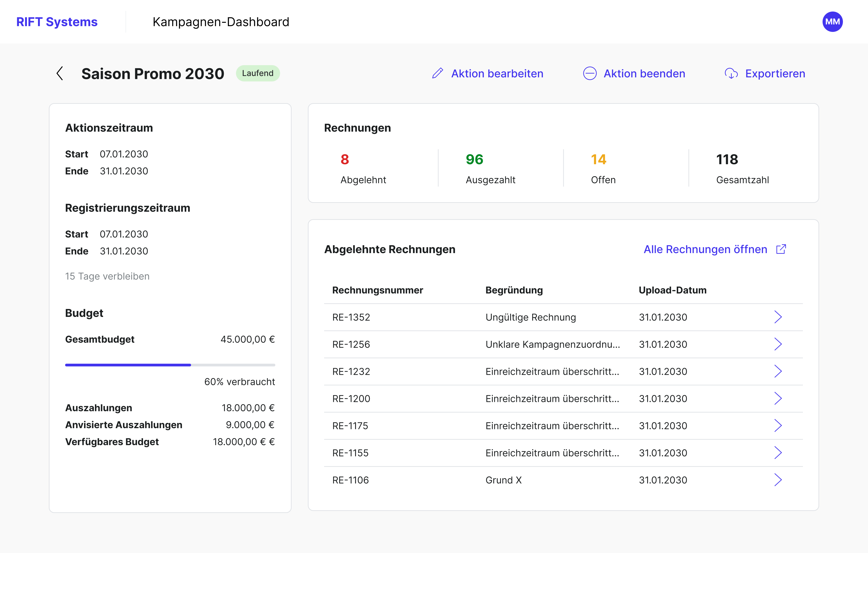This screenshot has width=868, height=610.
Task: Select invoice number RE-1352
Action: [351, 317]
